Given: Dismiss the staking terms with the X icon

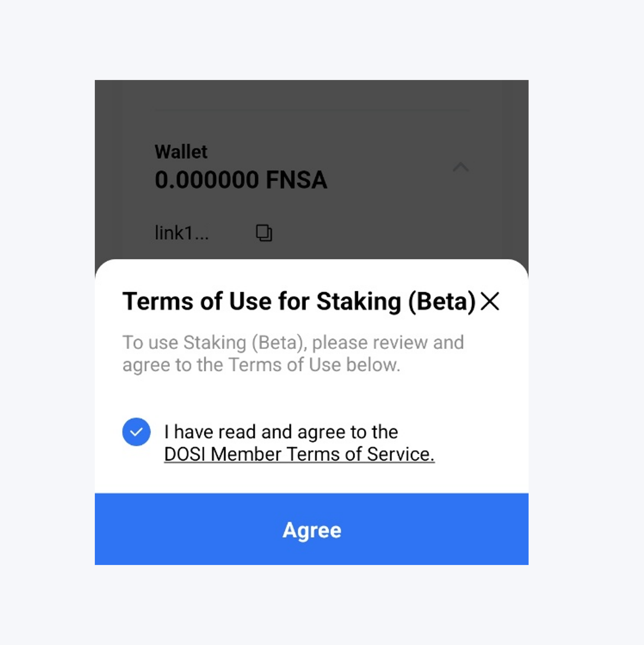Looking at the screenshot, I should (490, 301).
